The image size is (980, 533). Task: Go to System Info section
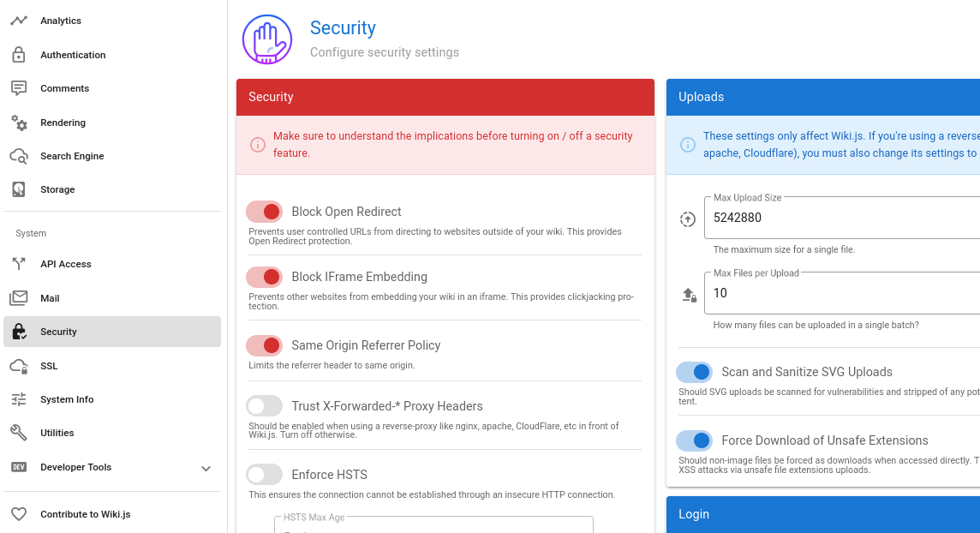67,399
